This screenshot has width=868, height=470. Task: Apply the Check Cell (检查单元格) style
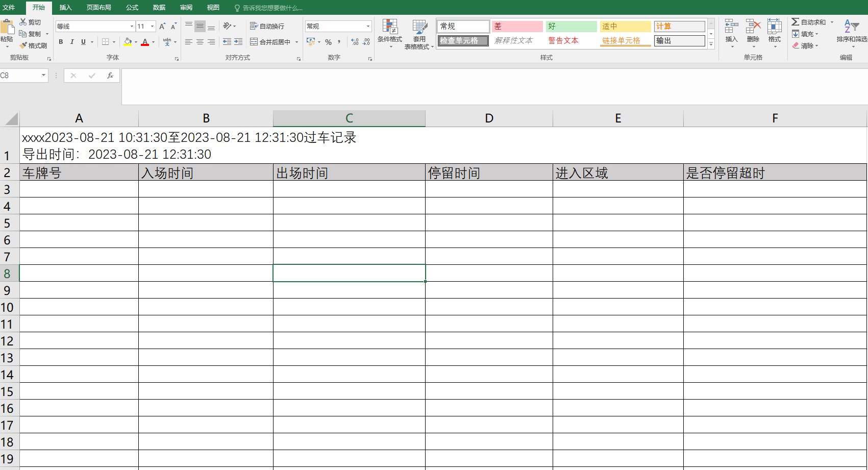click(463, 40)
